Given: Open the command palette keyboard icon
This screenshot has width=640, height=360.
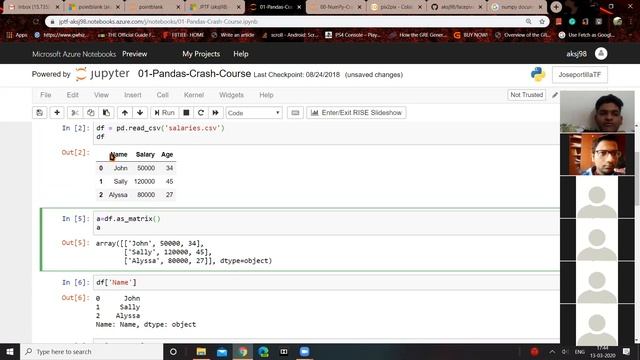Looking at the screenshot, I should pyautogui.click(x=295, y=113).
